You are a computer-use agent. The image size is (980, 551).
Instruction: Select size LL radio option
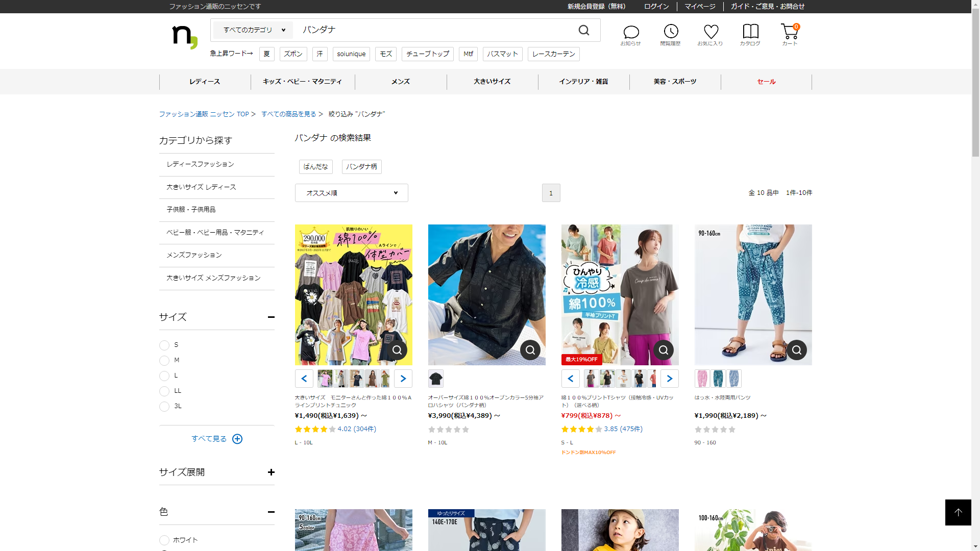pyautogui.click(x=164, y=391)
